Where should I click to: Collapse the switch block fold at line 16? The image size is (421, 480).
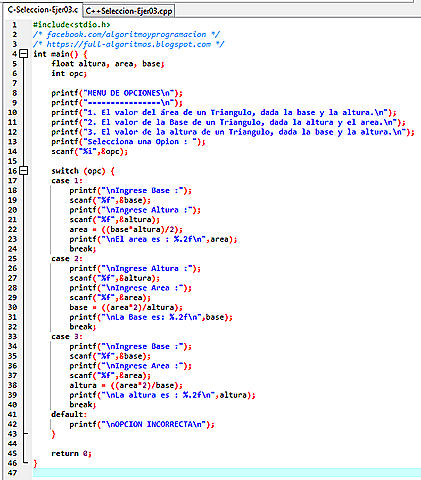(x=24, y=171)
